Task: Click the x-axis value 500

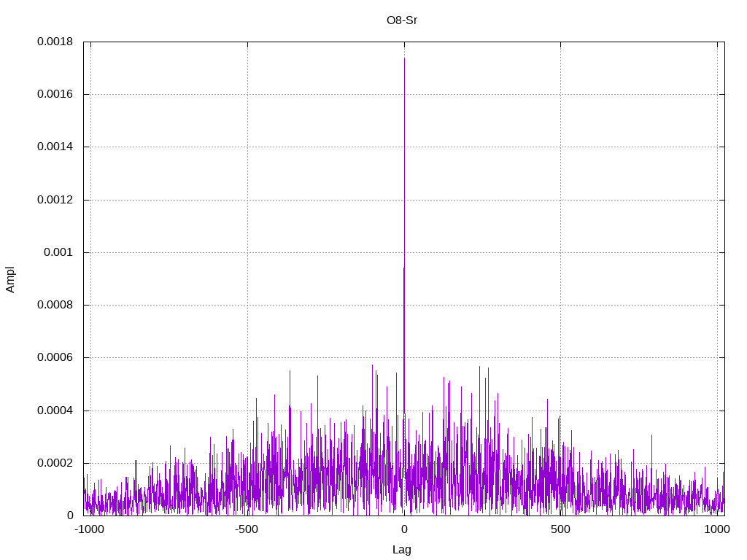Action: click(560, 529)
